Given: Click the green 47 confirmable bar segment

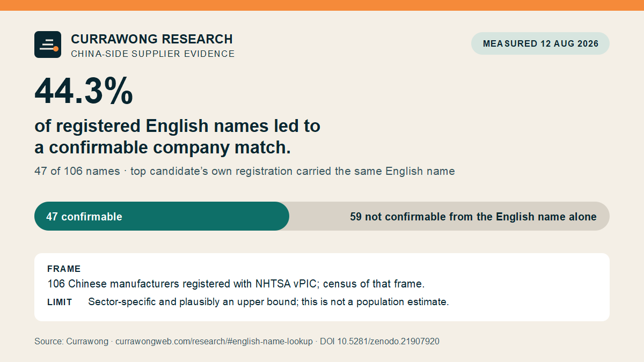Looking at the screenshot, I should click(162, 216).
